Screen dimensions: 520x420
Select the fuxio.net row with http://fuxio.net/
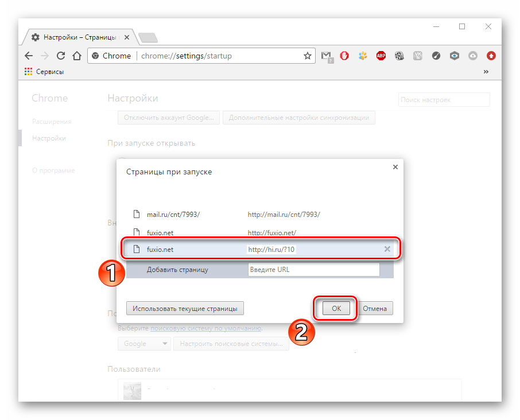[x=259, y=232]
